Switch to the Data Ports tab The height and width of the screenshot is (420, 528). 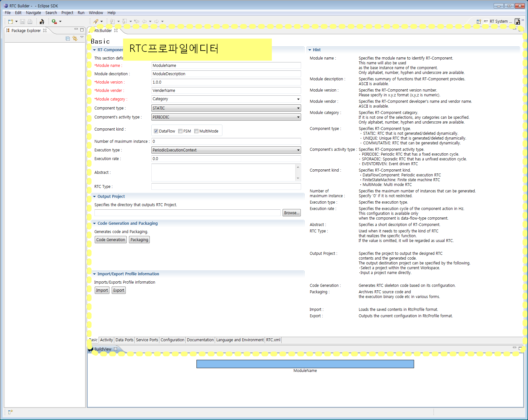point(124,340)
